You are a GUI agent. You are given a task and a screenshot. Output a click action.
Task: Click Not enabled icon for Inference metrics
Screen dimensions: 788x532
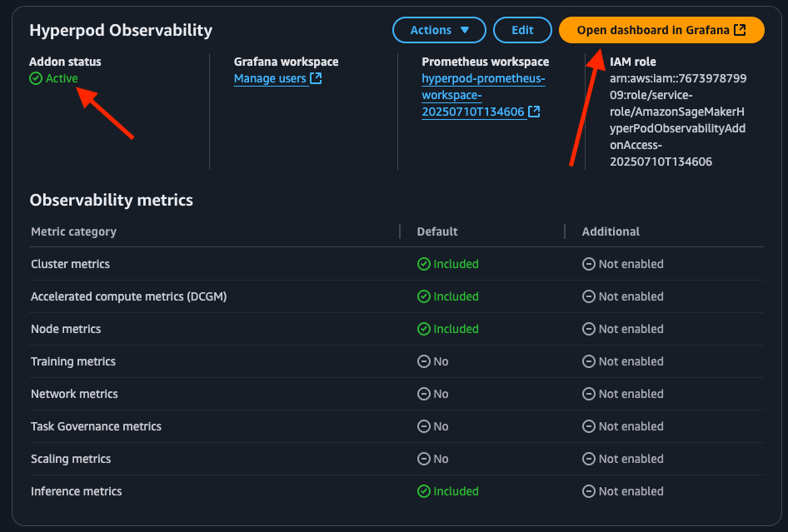pos(588,491)
